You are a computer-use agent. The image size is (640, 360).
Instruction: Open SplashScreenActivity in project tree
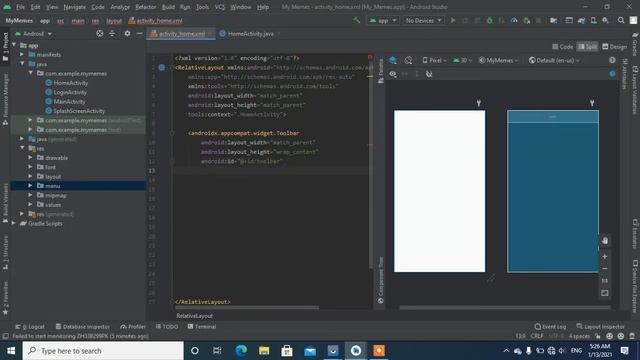tap(79, 111)
